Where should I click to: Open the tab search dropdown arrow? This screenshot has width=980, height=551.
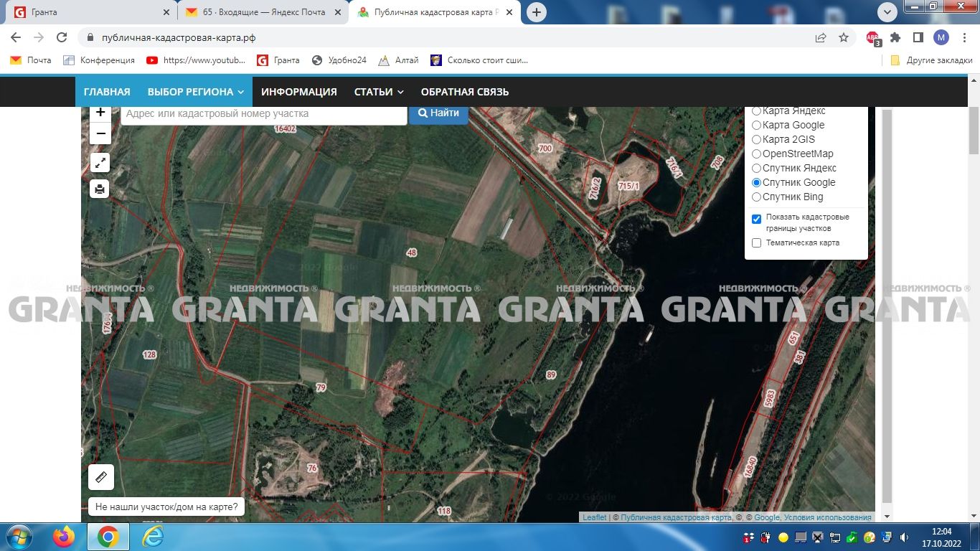coord(887,11)
